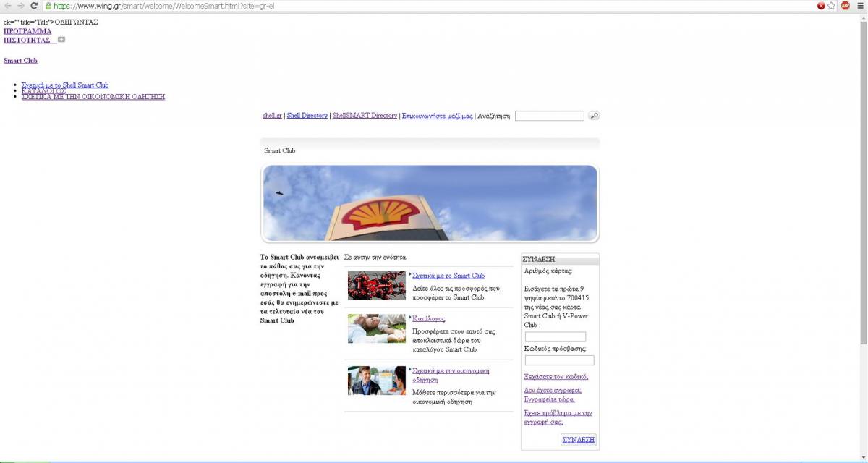The height and width of the screenshot is (463, 868).
Task: Open the ΚΑΤΑΛΟΓΟΣ bullet link
Action: 43,91
